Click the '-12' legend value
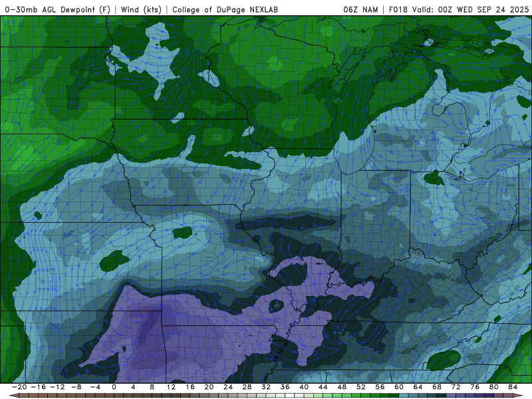 tap(57, 387)
